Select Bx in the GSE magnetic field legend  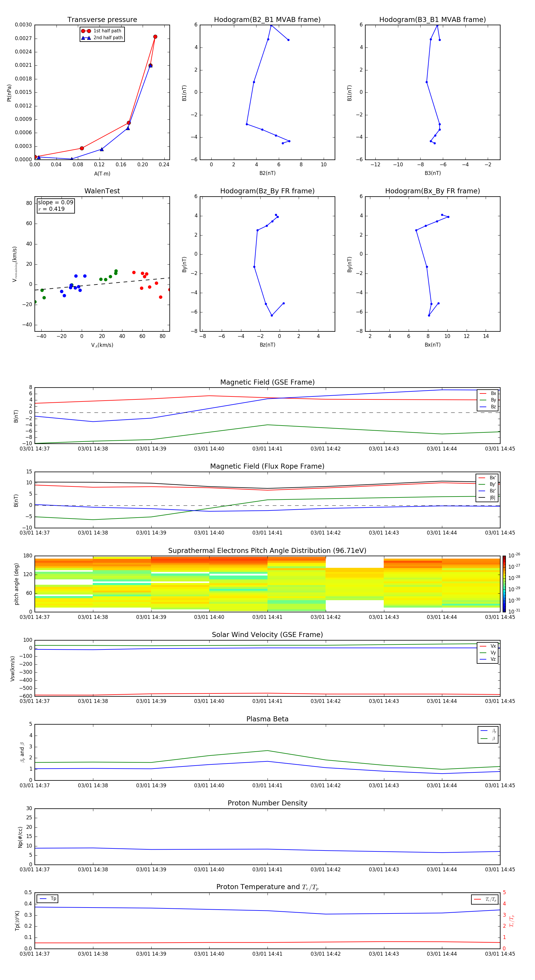[488, 393]
